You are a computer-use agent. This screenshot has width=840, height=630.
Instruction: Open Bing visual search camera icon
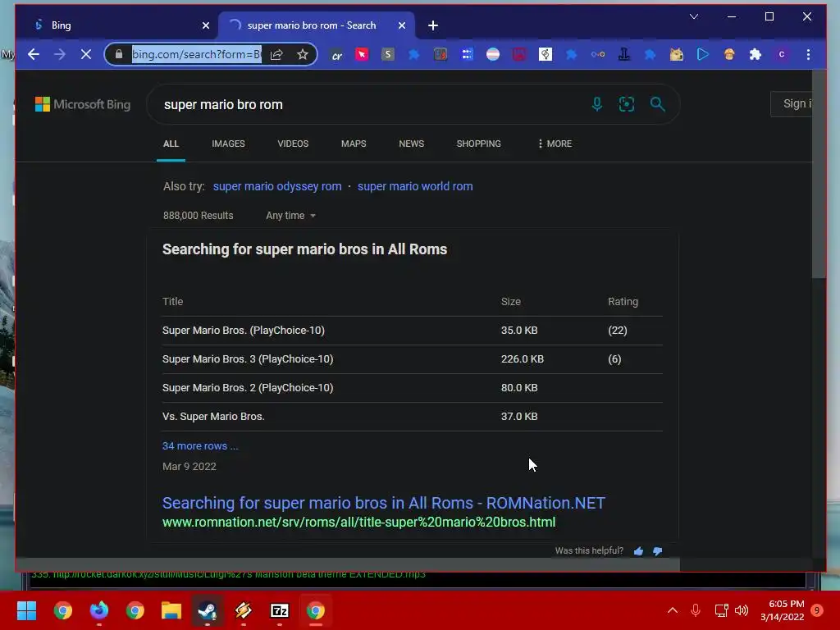click(626, 104)
